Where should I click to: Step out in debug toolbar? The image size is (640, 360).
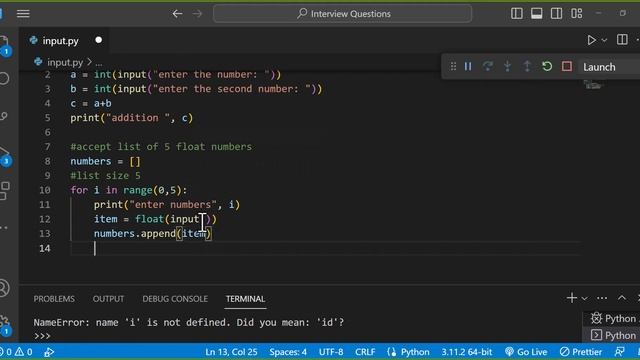point(527,67)
